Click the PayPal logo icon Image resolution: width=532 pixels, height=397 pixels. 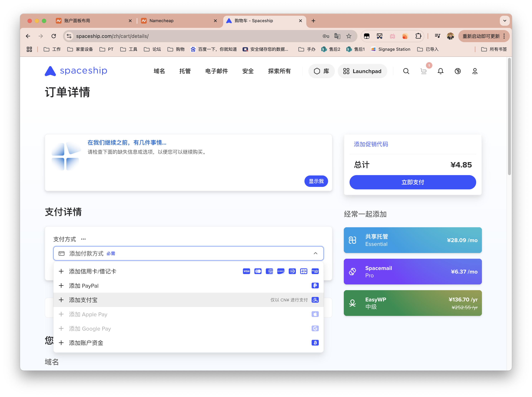point(315,286)
